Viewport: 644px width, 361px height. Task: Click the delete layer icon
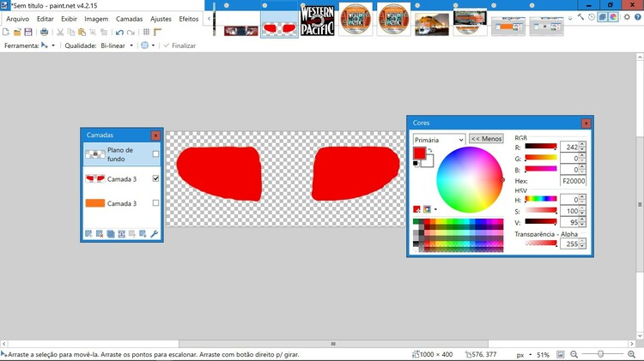click(x=99, y=233)
